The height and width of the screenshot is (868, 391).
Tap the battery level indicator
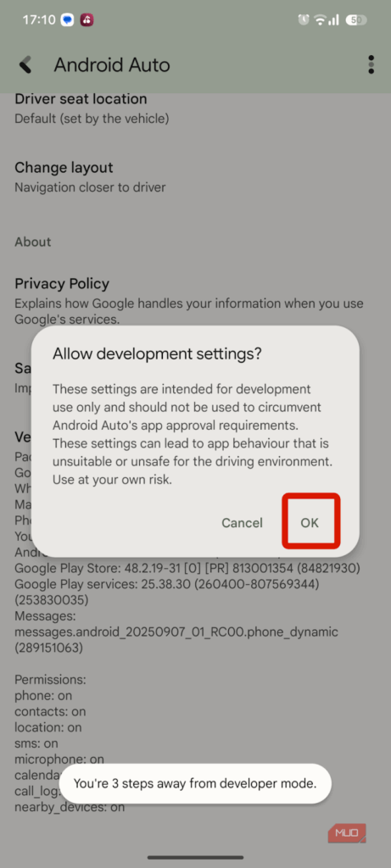click(355, 20)
